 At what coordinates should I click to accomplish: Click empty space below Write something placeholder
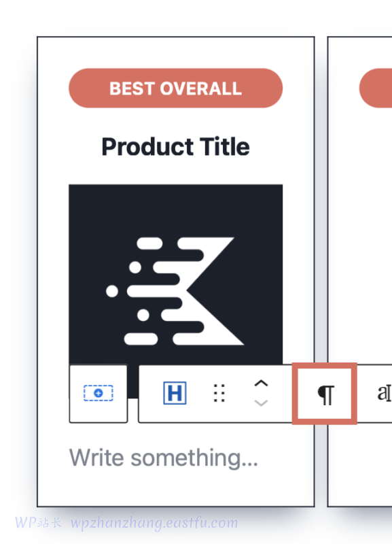[x=176, y=489]
